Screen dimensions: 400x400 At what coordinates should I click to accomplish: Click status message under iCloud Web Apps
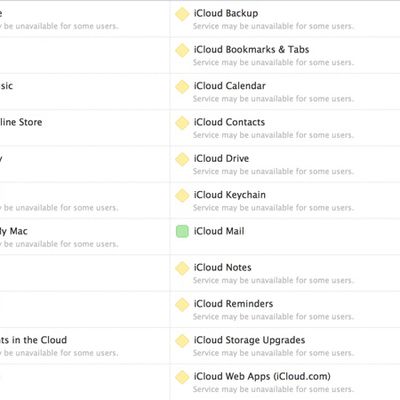pos(273,390)
